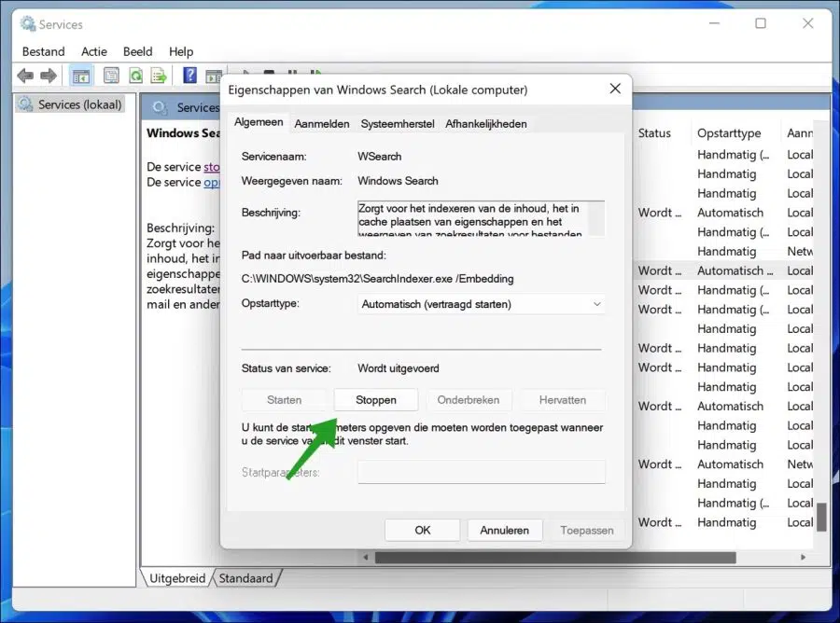Click into the Startparameters input field

(x=481, y=472)
